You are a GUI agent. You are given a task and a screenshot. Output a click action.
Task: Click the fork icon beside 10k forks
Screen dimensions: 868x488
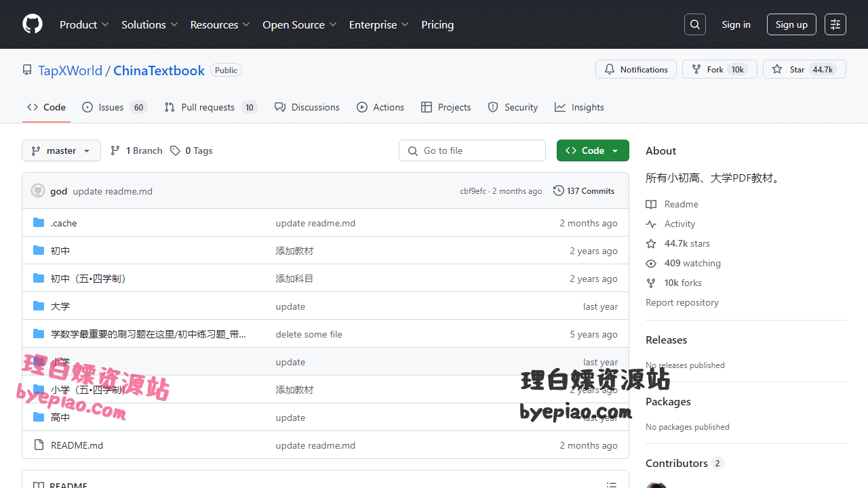point(651,283)
